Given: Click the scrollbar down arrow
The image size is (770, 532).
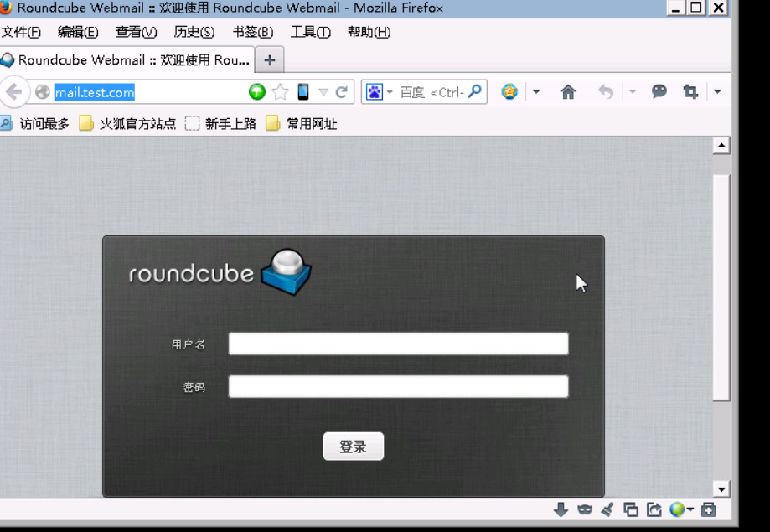Looking at the screenshot, I should coord(721,488).
